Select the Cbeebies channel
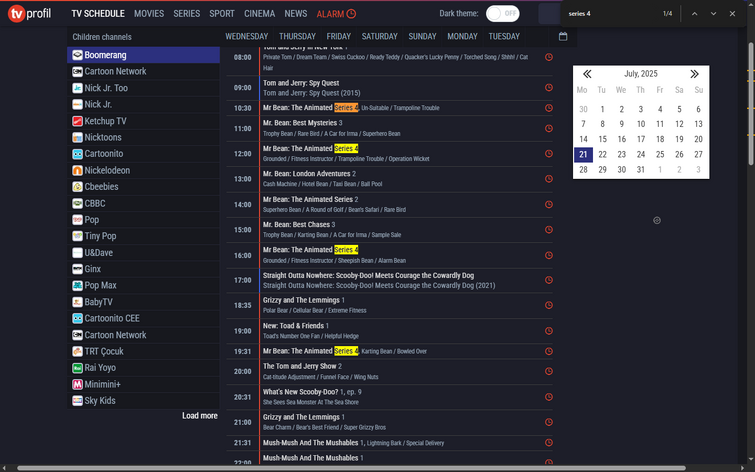Viewport: 755px width, 472px height. 143,187
